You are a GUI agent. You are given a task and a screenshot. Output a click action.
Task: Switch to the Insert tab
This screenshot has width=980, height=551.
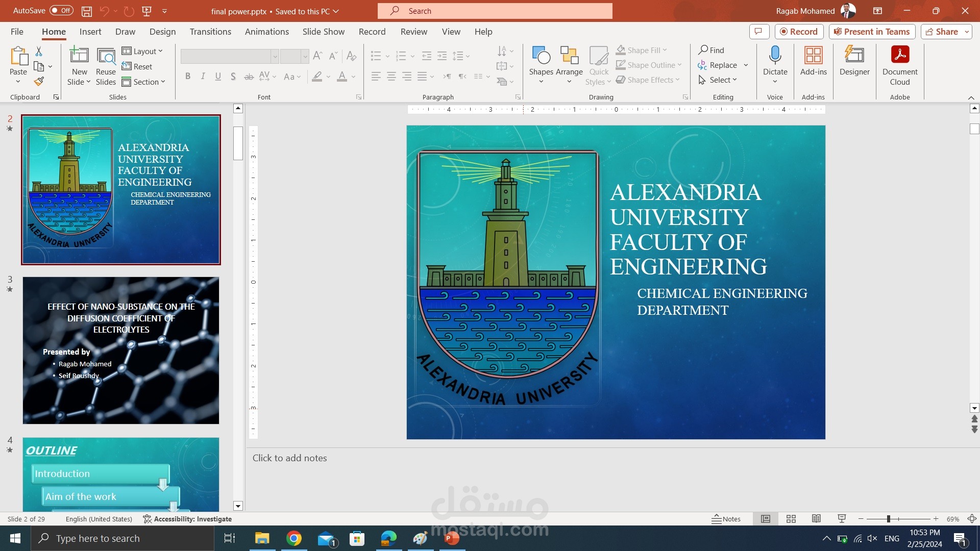click(90, 32)
